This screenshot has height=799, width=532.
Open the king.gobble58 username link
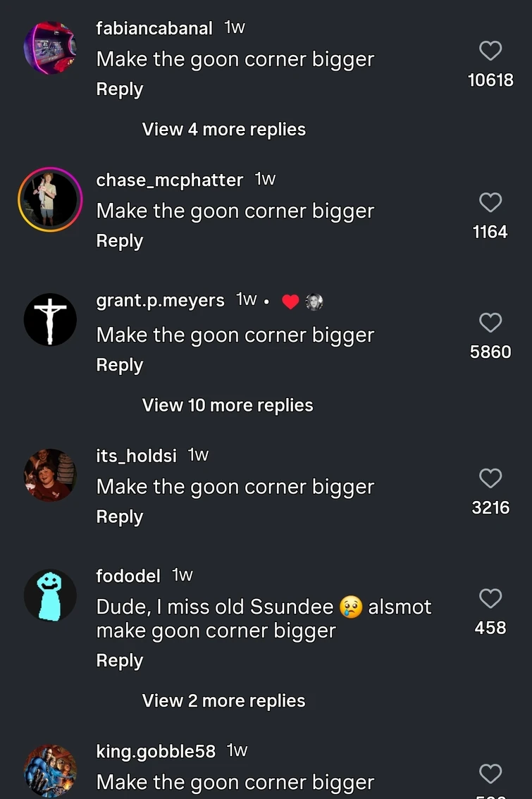(x=156, y=751)
